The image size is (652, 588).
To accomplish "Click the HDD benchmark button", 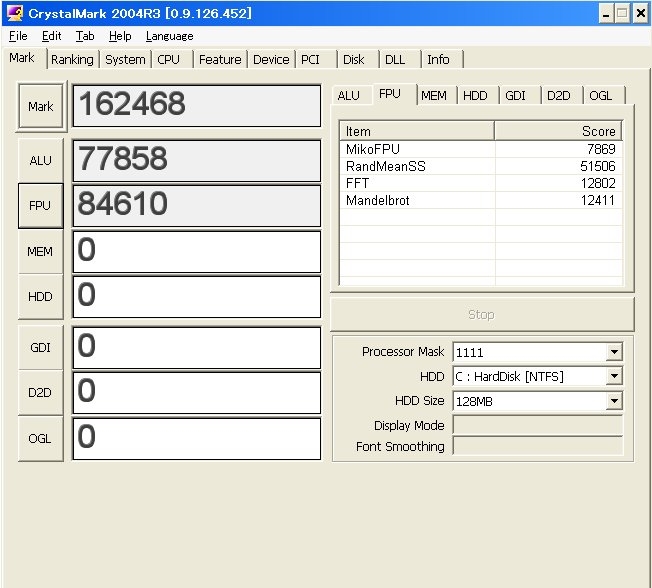I will point(41,297).
